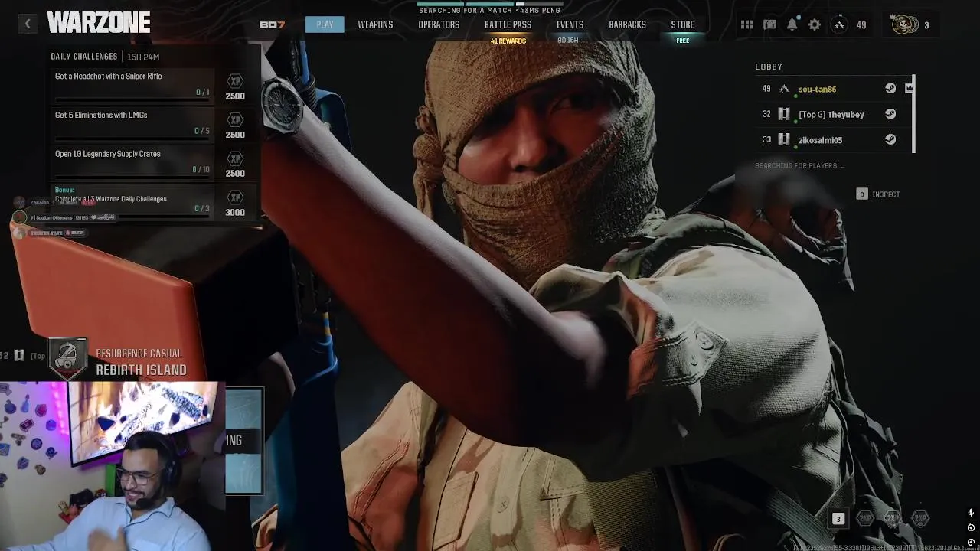
Task: Open the grid menu icon
Action: point(747,24)
